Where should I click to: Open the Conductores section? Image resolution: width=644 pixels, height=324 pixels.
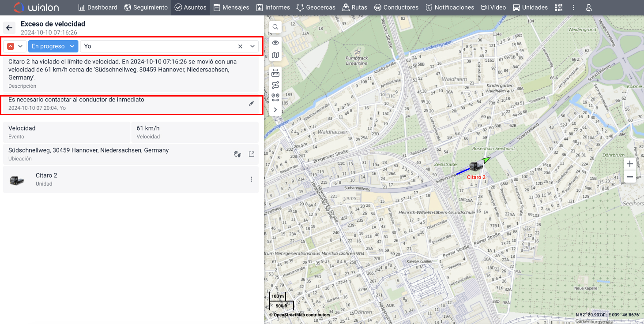tap(396, 7)
